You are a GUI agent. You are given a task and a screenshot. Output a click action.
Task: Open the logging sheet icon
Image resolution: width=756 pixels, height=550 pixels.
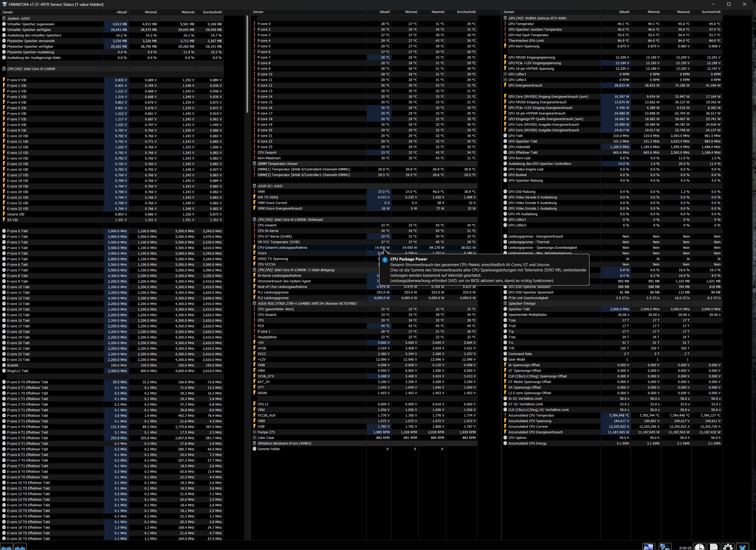coord(714,547)
